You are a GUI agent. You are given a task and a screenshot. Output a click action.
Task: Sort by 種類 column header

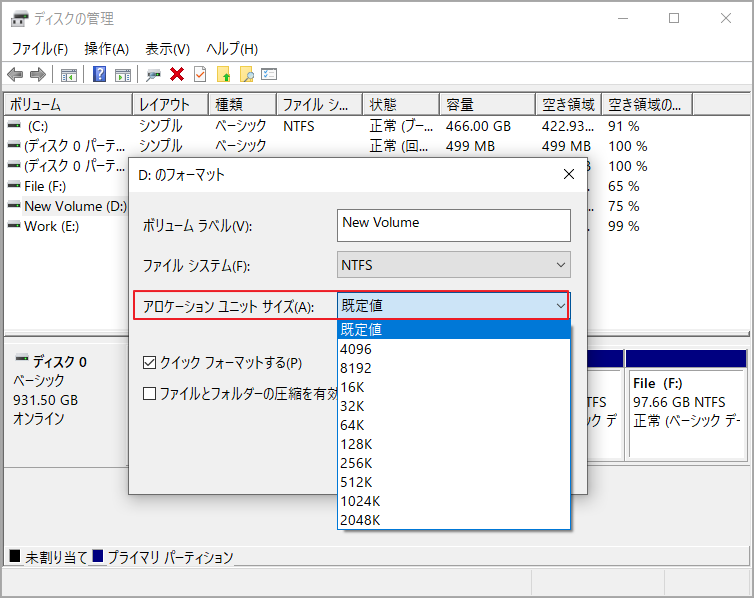pos(242,104)
